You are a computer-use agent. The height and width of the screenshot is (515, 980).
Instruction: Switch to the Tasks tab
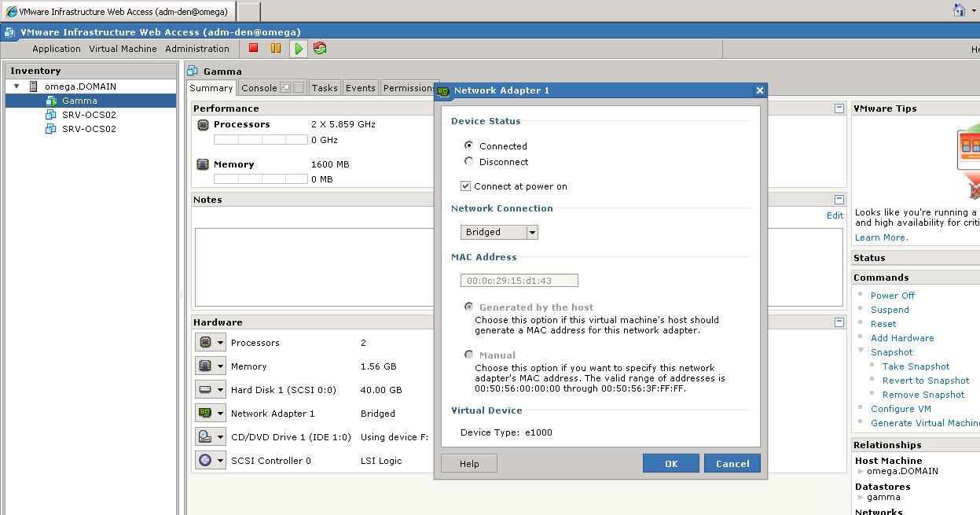point(325,88)
